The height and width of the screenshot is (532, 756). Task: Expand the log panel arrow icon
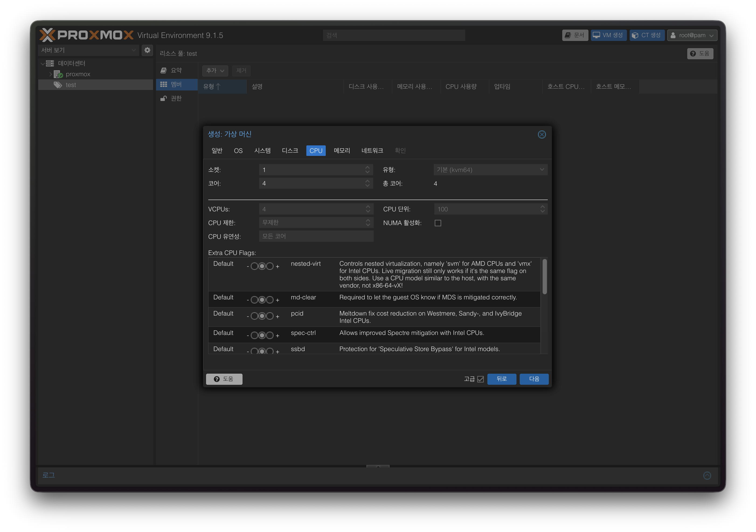(x=707, y=475)
